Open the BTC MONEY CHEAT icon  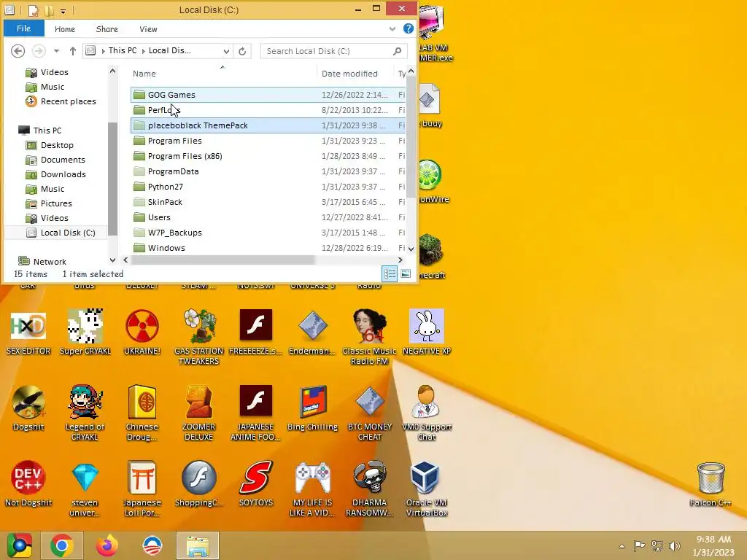pos(369,402)
